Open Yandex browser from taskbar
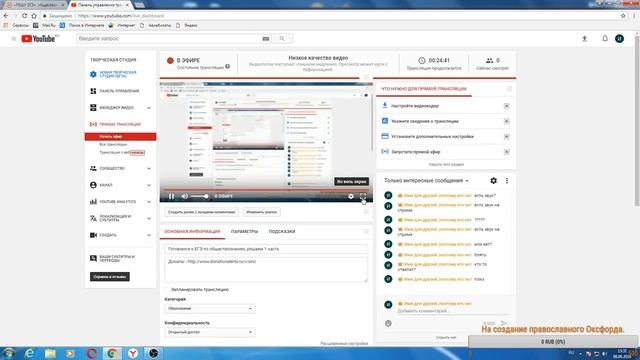The height and width of the screenshot is (360, 640). point(133,353)
